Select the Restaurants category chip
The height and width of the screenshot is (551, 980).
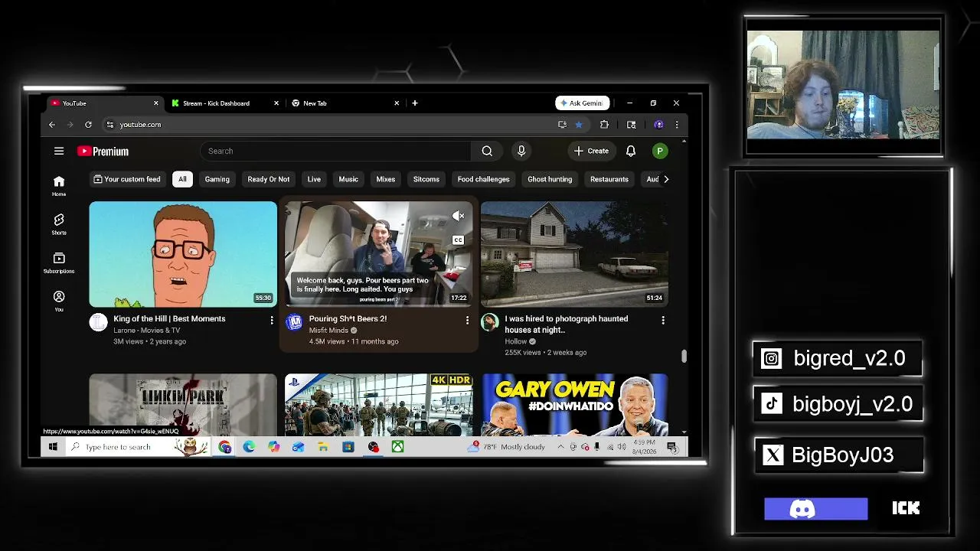(609, 179)
